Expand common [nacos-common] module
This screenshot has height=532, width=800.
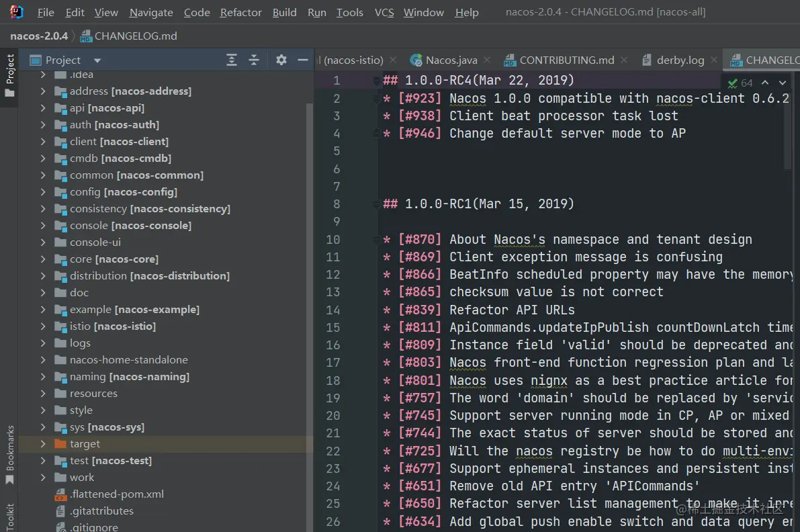click(x=43, y=175)
